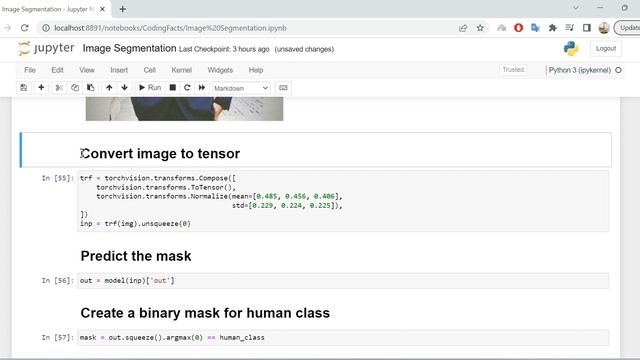Open the Cell menu

point(149,70)
